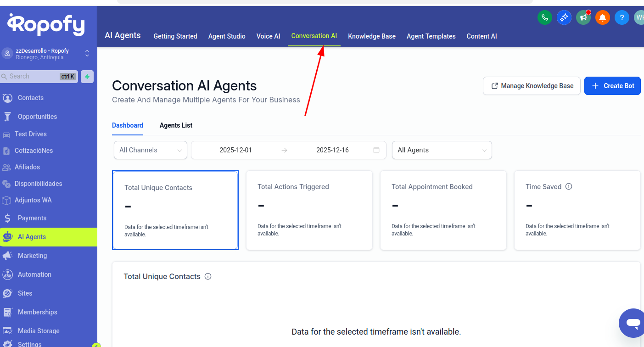Click the Manage Knowledge Base button
Viewport: 644px width, 347px height.
[x=532, y=86]
